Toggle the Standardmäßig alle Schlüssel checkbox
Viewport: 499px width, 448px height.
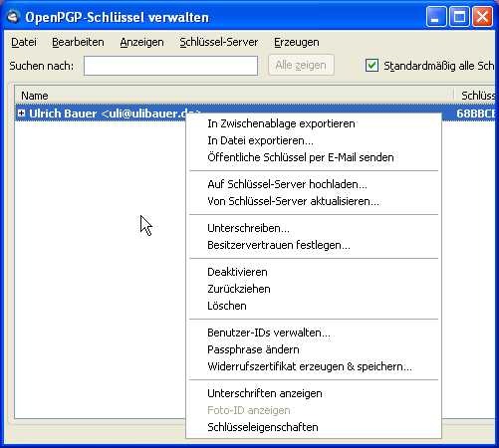[x=372, y=66]
